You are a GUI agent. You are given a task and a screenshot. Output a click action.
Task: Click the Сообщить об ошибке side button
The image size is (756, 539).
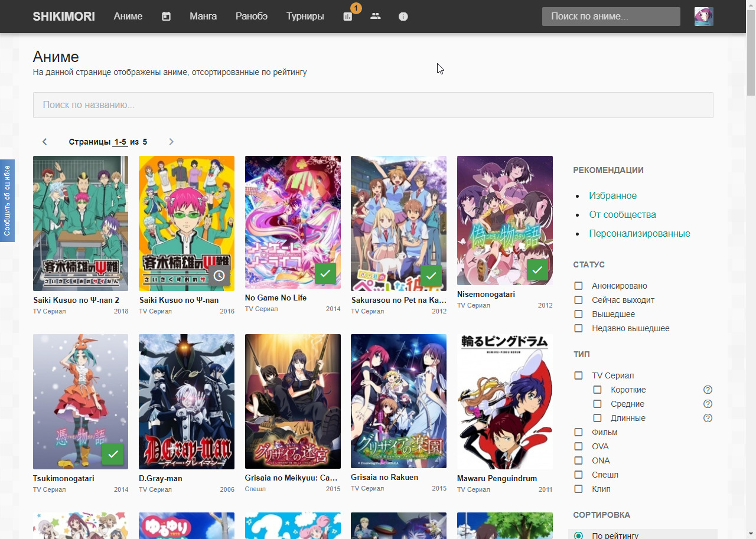pos(7,200)
